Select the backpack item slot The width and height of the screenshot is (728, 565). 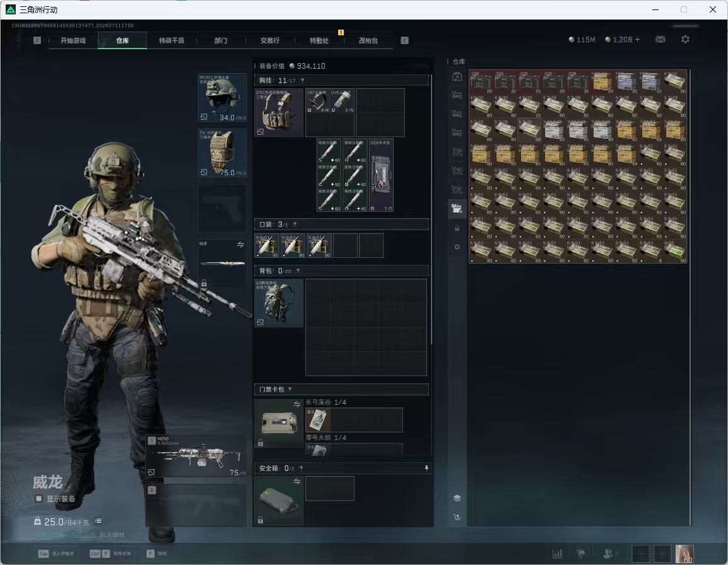tap(279, 303)
